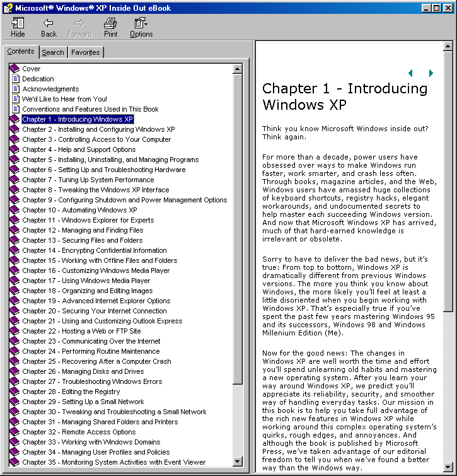The image size is (457, 476).
Task: Maximize the eBook window
Action: click(x=436, y=8)
